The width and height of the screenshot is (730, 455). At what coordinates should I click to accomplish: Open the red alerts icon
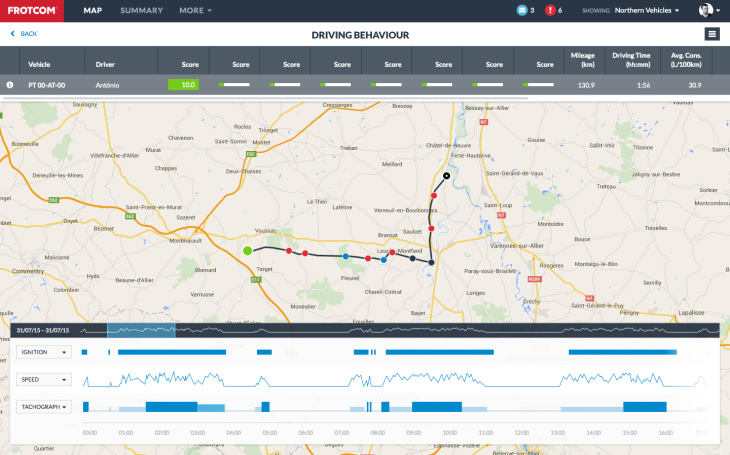coord(550,10)
